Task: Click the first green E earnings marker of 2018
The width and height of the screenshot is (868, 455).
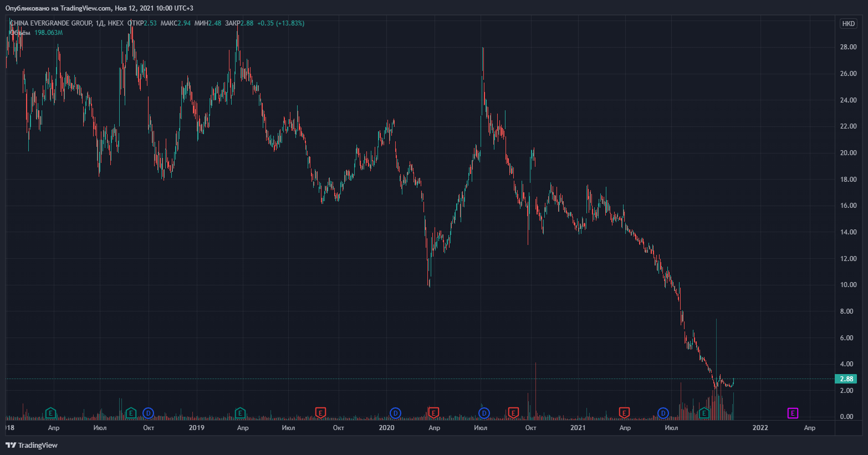Action: [50, 413]
